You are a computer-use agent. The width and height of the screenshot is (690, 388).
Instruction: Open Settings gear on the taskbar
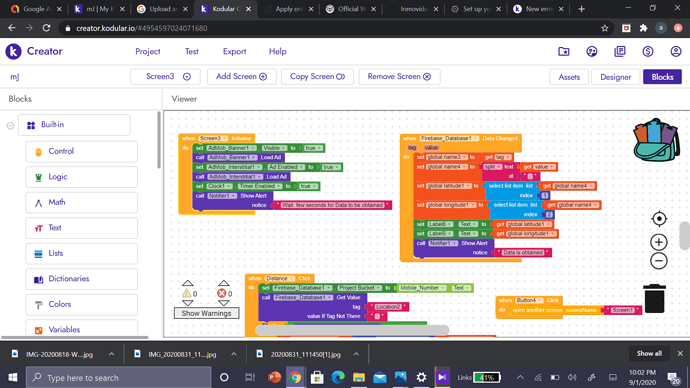pos(421,377)
